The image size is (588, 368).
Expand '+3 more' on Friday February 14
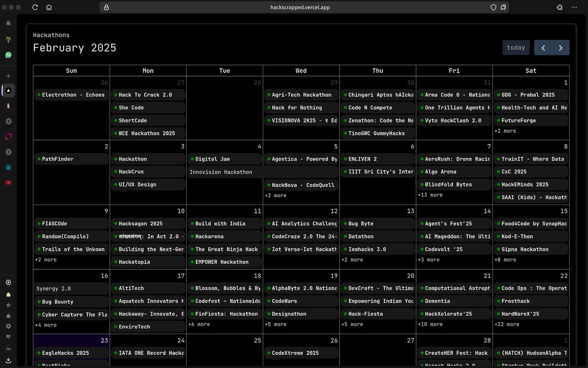point(428,260)
